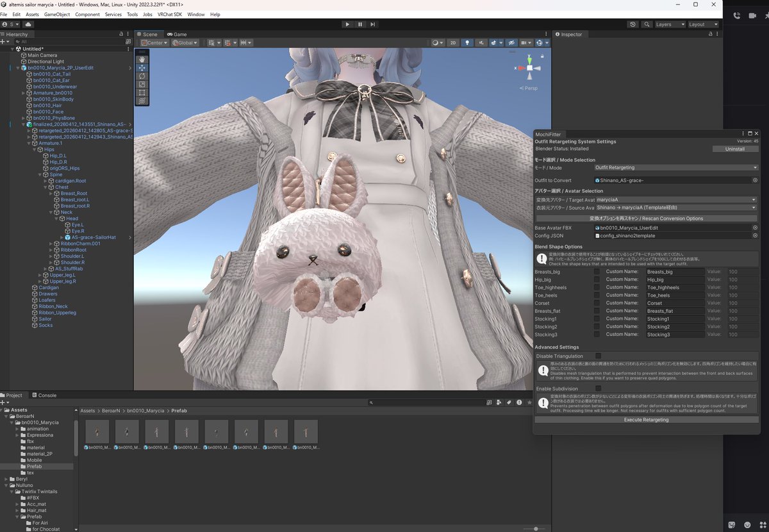769x532 pixels.
Task: Lock the Hierarchy panel
Action: click(x=121, y=34)
